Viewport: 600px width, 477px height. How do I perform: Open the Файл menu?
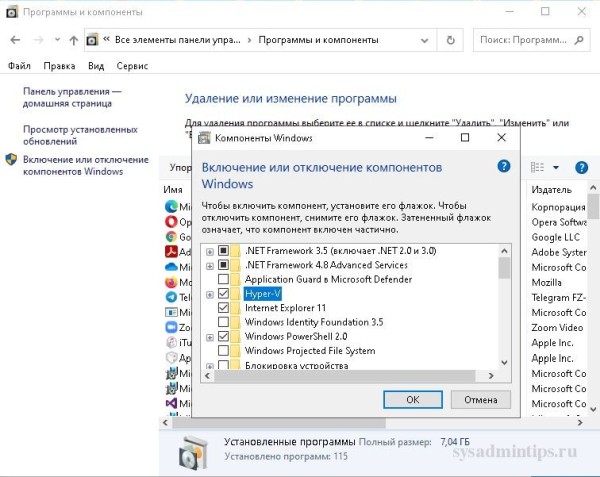pos(19,66)
